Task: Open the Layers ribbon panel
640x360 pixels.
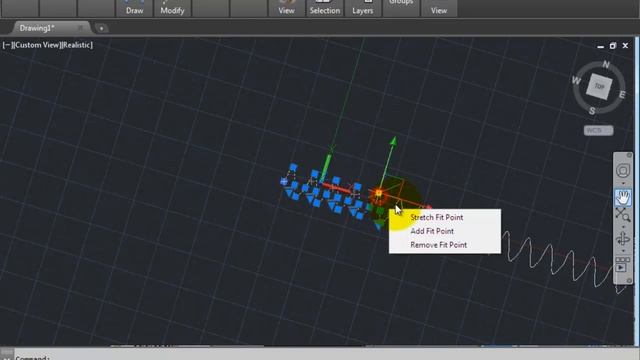Action: point(362,8)
